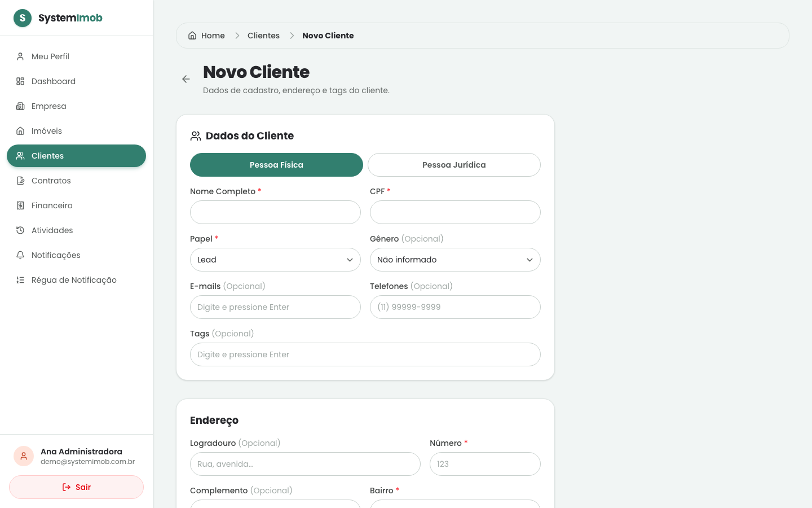Click the Dashboard grid icon
Image resolution: width=812 pixels, height=508 pixels.
coord(20,81)
